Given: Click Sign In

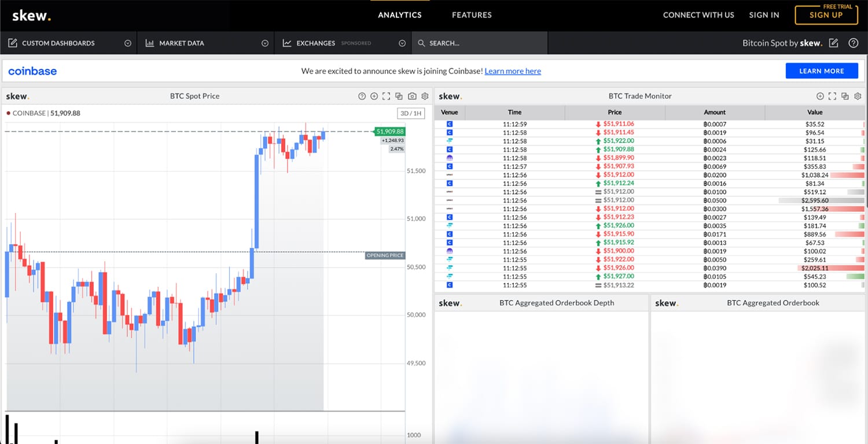Looking at the screenshot, I should point(764,15).
